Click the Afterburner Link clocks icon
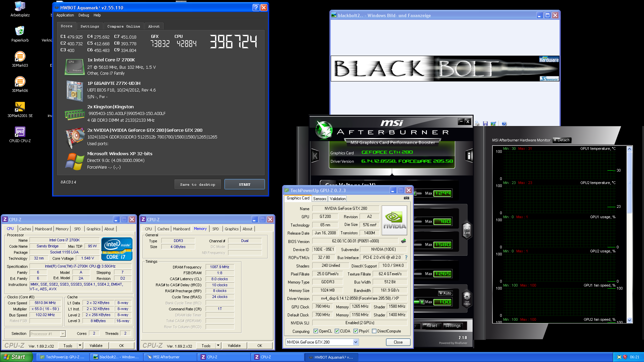 (x=467, y=230)
